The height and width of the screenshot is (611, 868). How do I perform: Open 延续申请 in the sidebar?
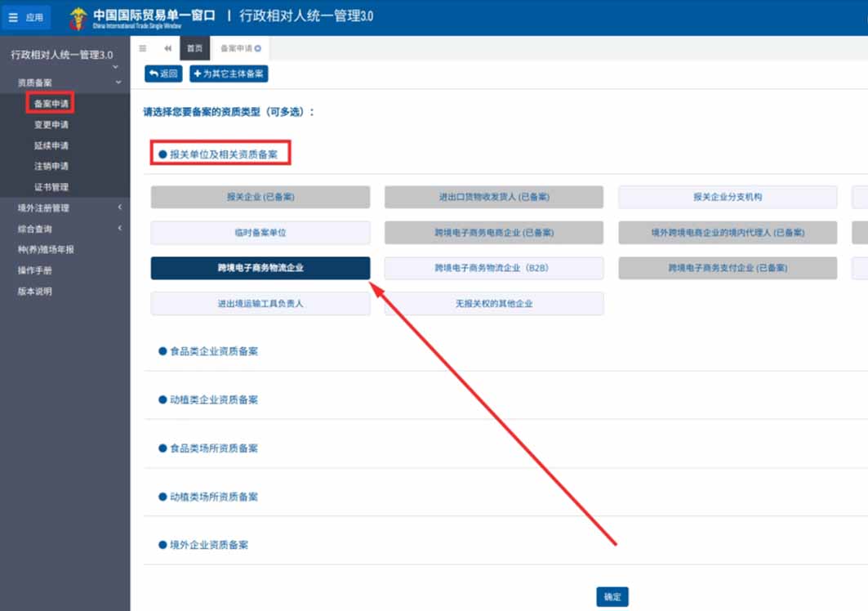[51, 145]
